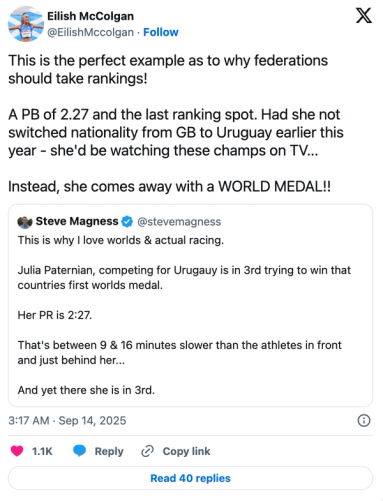Click the Reply text label
383x501 pixels.
point(109,451)
